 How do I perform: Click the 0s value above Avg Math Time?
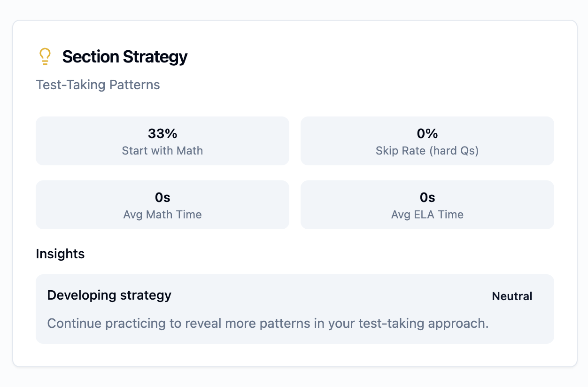pos(162,198)
